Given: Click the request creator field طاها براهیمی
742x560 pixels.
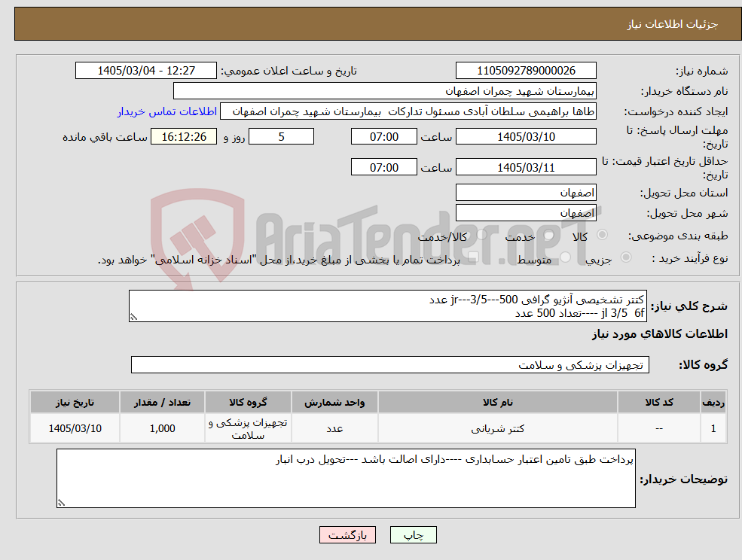Looking at the screenshot, I should 408,111.
